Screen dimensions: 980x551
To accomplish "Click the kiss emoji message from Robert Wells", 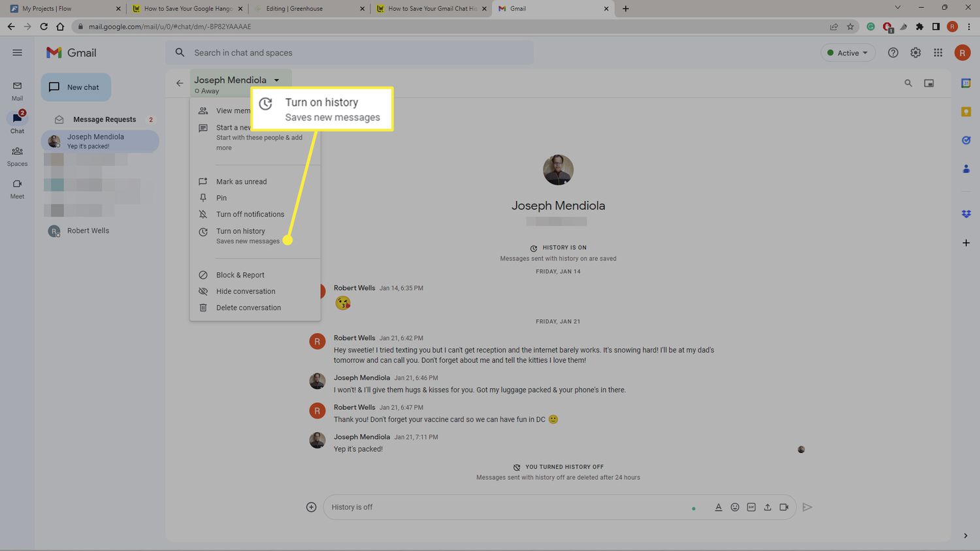I will (342, 303).
